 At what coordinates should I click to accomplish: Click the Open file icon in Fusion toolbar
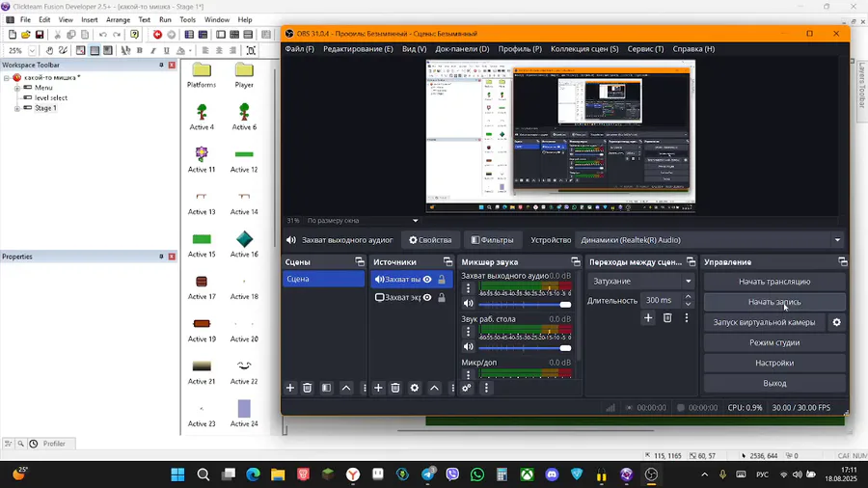coord(25,35)
